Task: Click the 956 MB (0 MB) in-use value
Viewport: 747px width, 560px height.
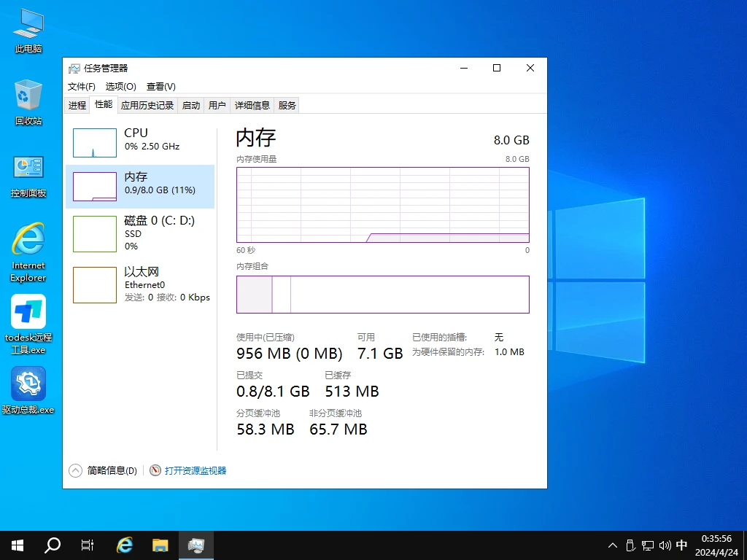Action: coord(289,354)
